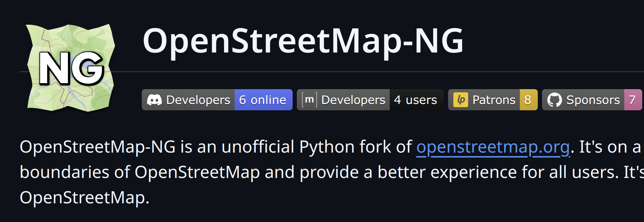Click the OpenStreetMap-NG page heading
The image size is (644, 222).
pyautogui.click(x=303, y=41)
